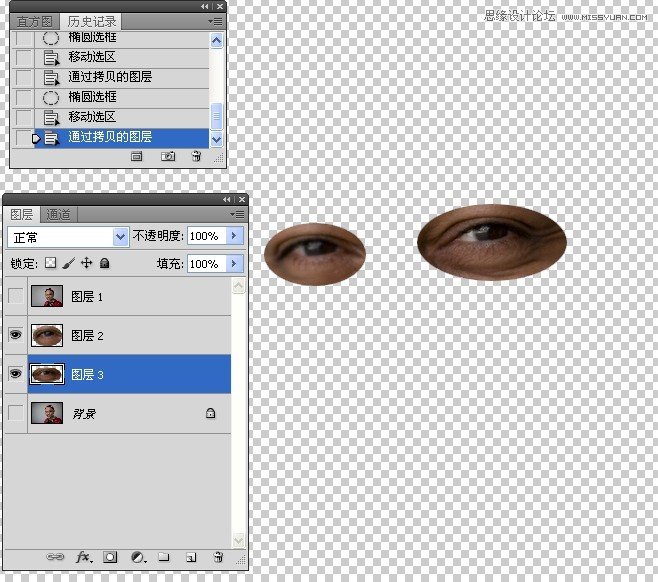Viewport: 658px width, 582px height.
Task: Open the Layers panel options menu
Action: coord(237,214)
